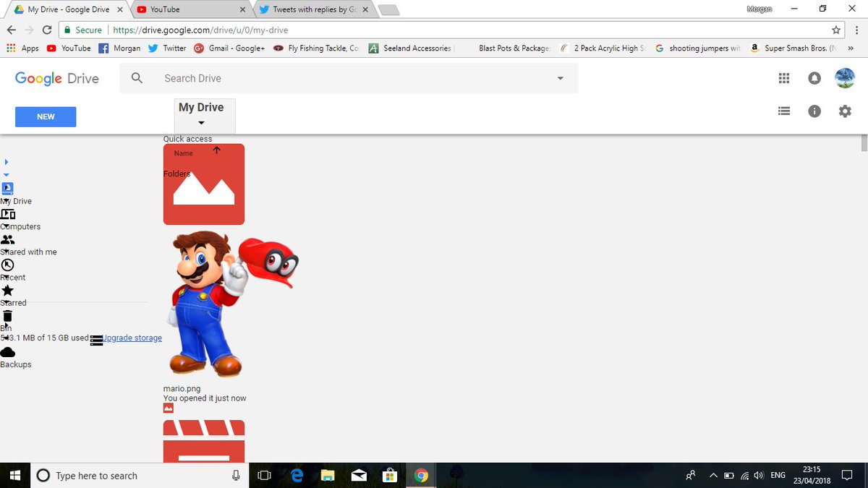Show more bookmarks overflow chevron

click(x=851, y=48)
